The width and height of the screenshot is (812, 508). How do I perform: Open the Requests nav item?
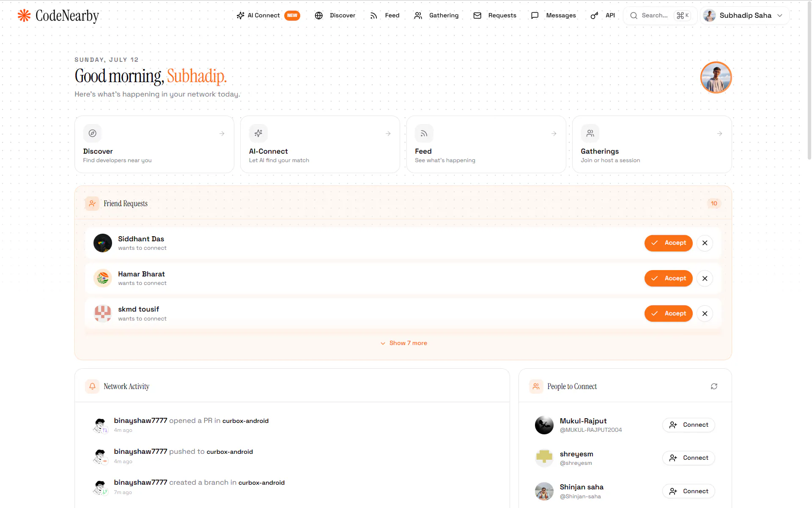[x=495, y=16]
